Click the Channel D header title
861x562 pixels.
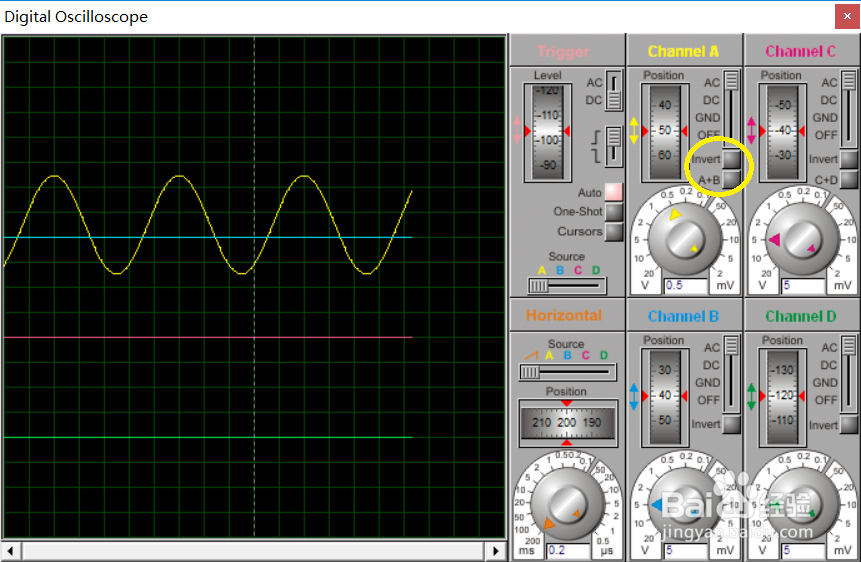(x=801, y=316)
